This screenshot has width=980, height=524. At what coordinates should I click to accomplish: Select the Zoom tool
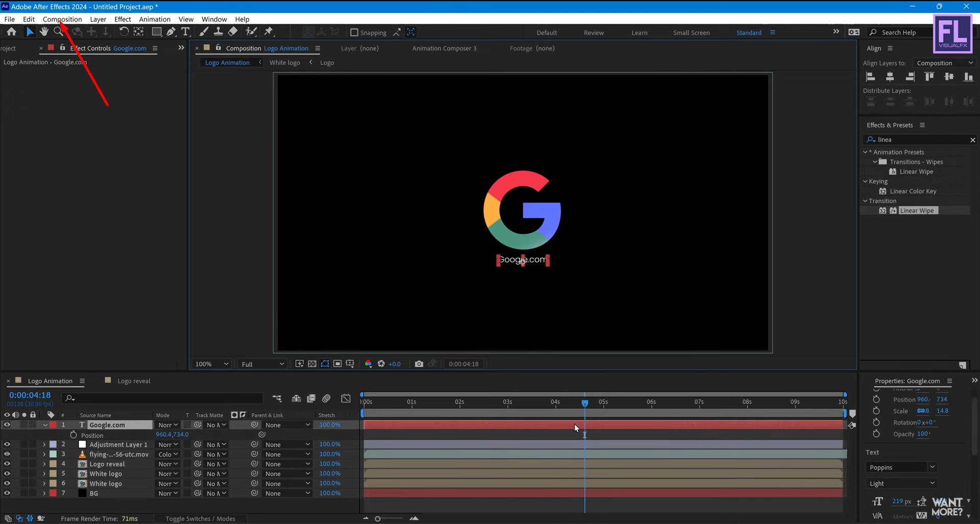tap(59, 32)
